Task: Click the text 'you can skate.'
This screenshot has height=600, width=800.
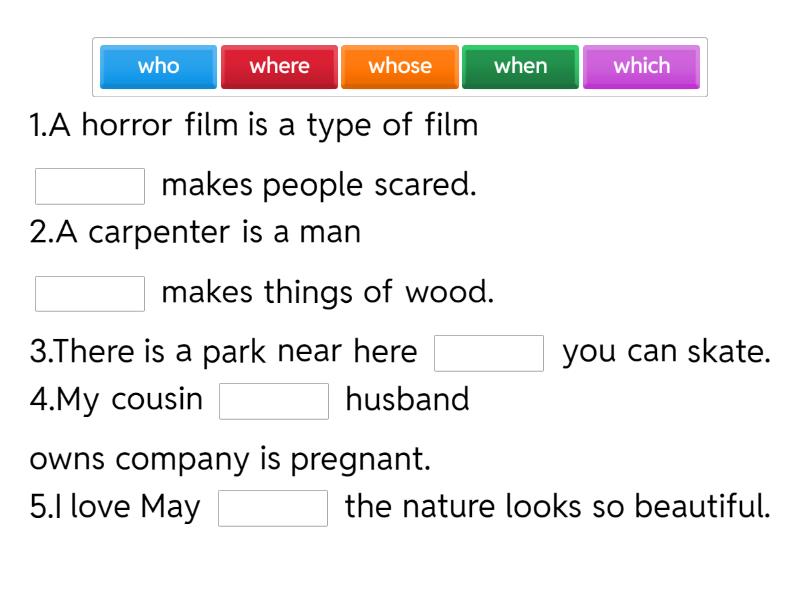Action: click(x=666, y=352)
